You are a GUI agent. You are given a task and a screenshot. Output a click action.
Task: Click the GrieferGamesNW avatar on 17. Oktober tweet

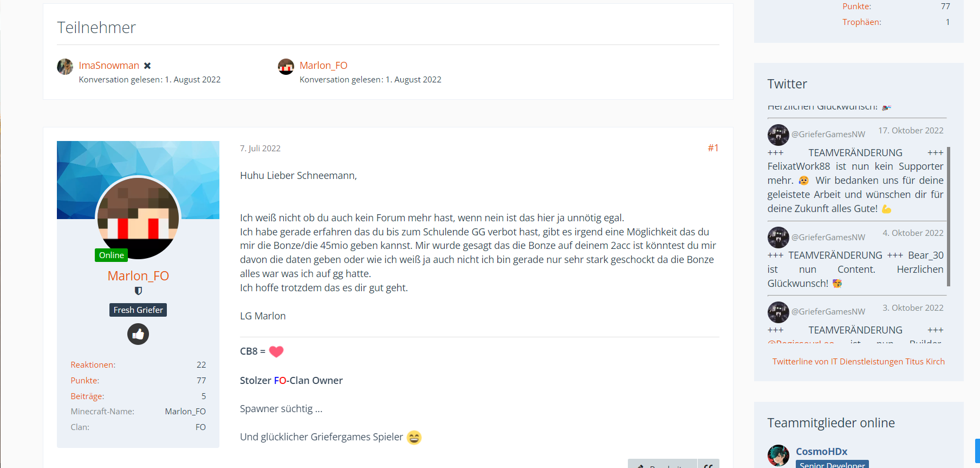778,135
